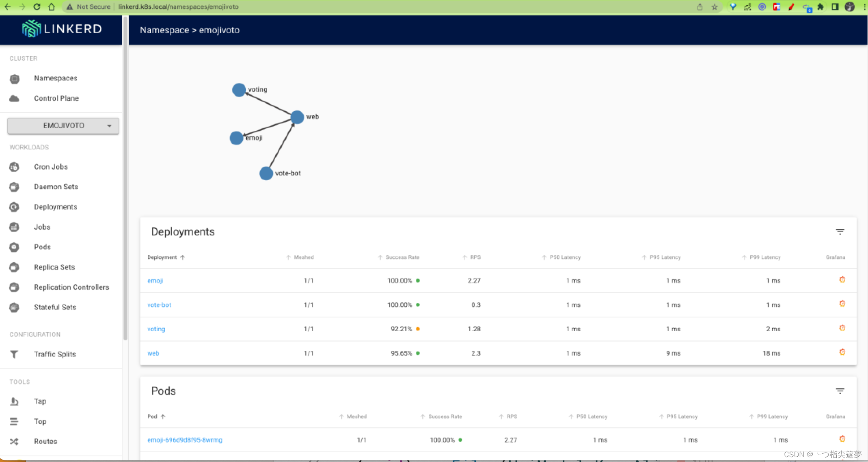Bookmark page with star icon

[715, 7]
